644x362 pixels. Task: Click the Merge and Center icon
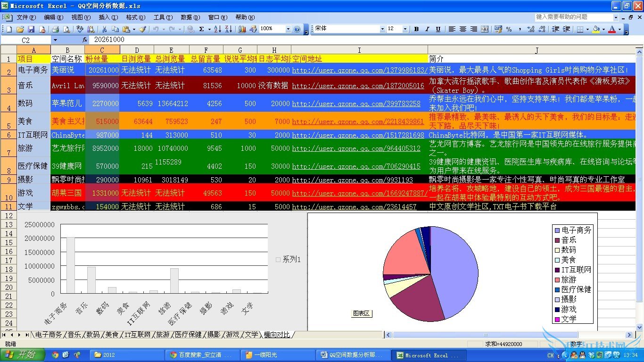(485, 29)
